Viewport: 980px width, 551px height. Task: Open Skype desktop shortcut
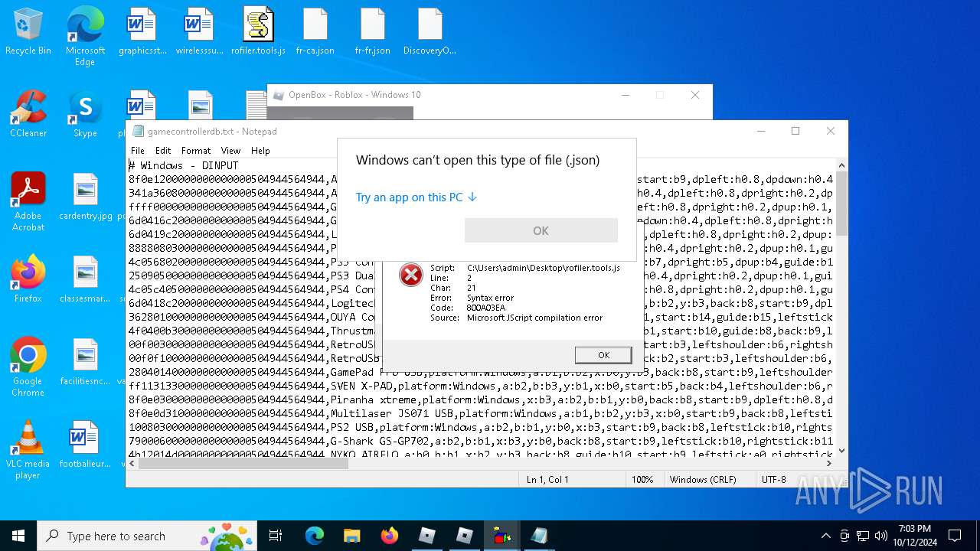[x=85, y=114]
